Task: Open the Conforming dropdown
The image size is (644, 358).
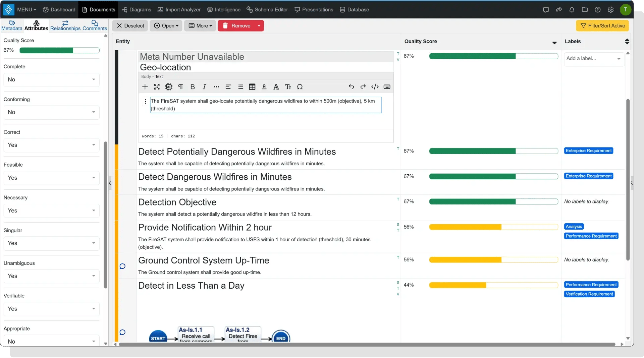Action: (52, 112)
